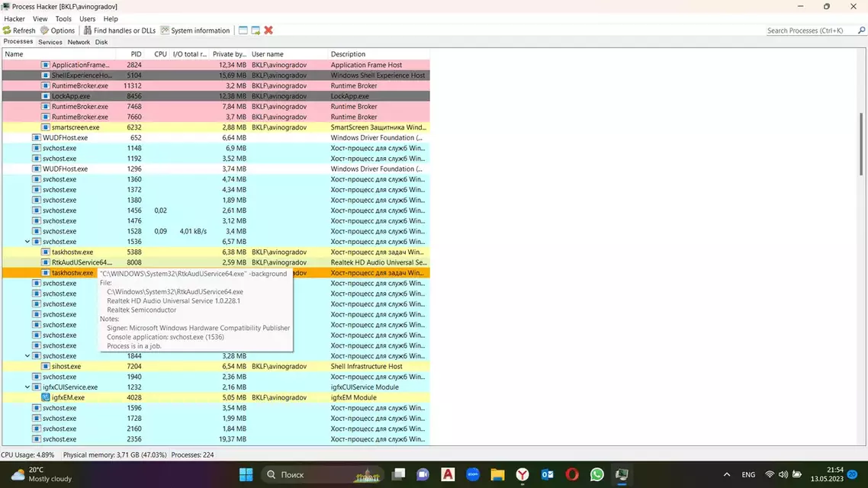Open the Hacker menu

coord(14,19)
